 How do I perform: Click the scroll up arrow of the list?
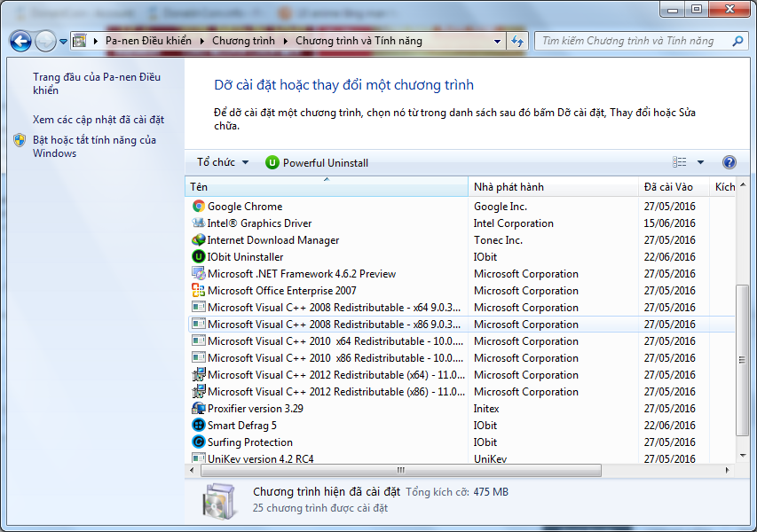(x=743, y=184)
